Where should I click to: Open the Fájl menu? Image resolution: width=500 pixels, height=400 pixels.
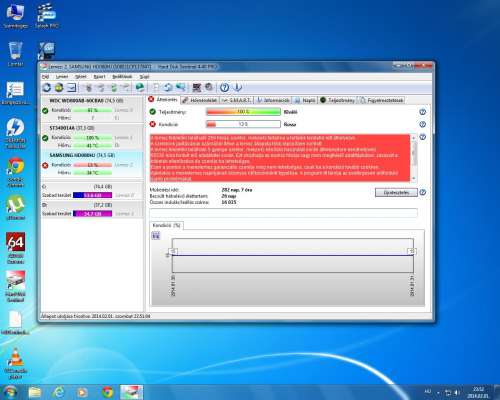(x=46, y=77)
